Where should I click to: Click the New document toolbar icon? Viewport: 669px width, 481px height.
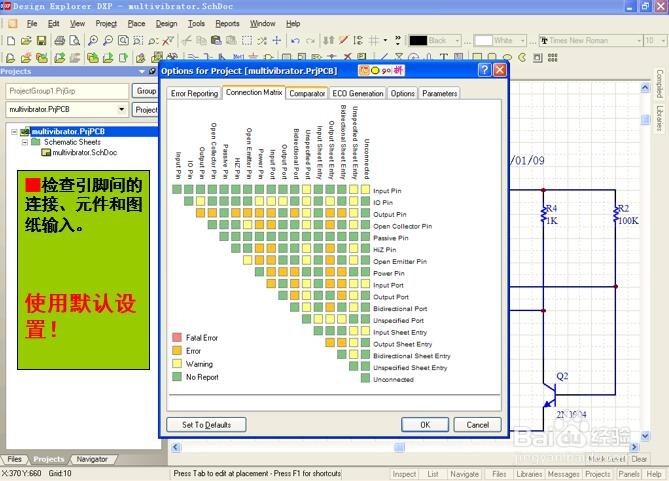(11, 41)
